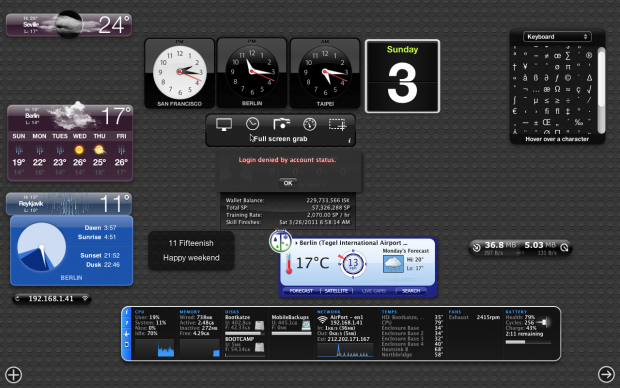Open the Keyboard character set dropdown
Image resolution: width=620 pixels, height=388 pixels.
pyautogui.click(x=557, y=36)
